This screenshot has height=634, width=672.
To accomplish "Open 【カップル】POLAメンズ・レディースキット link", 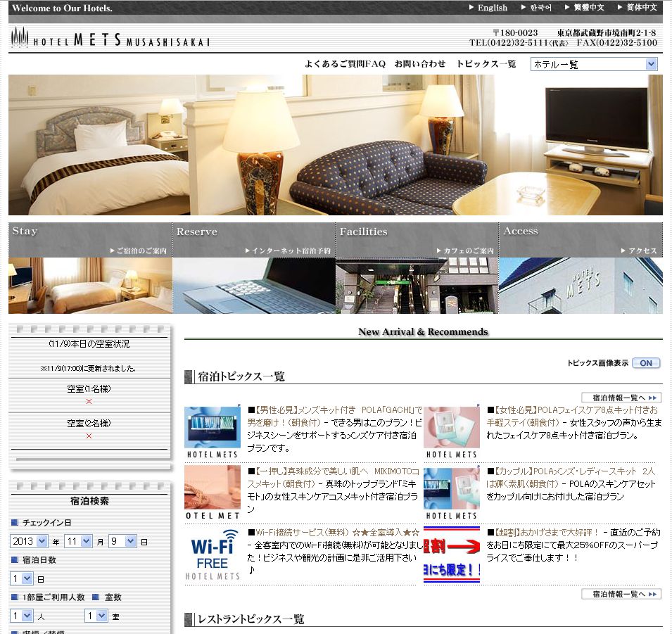I will point(571,478).
